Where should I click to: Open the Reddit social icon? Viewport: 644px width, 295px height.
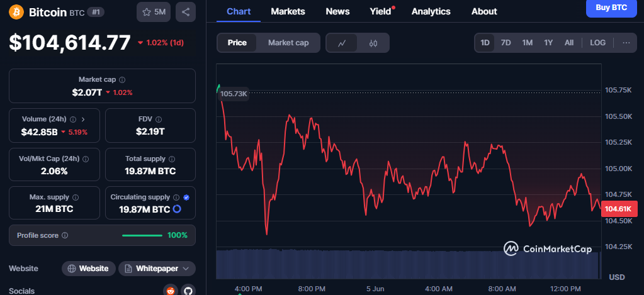pos(171,291)
